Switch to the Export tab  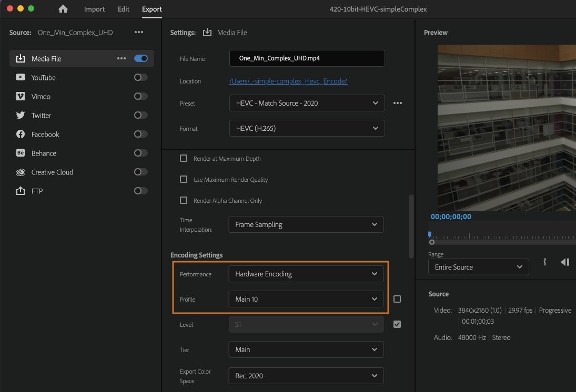[151, 9]
